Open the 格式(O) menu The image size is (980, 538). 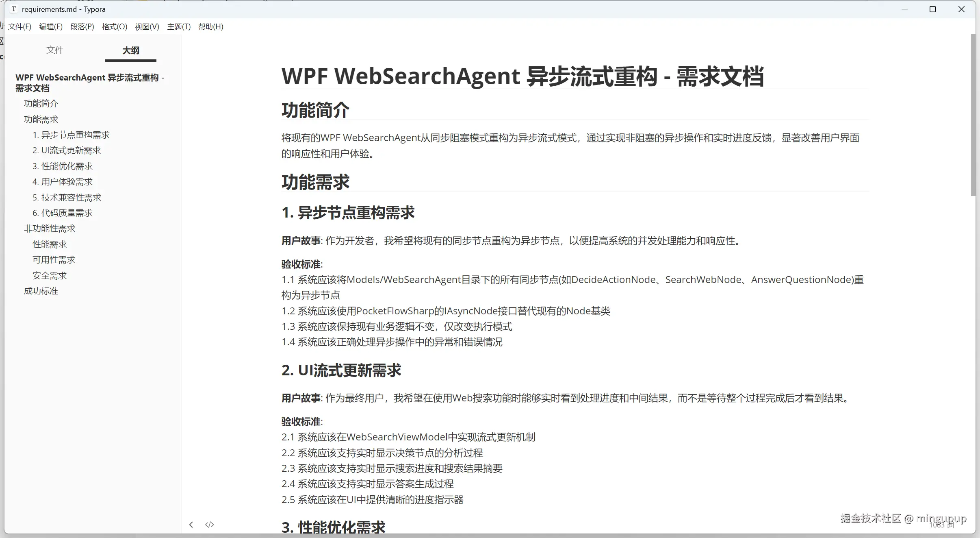point(114,27)
